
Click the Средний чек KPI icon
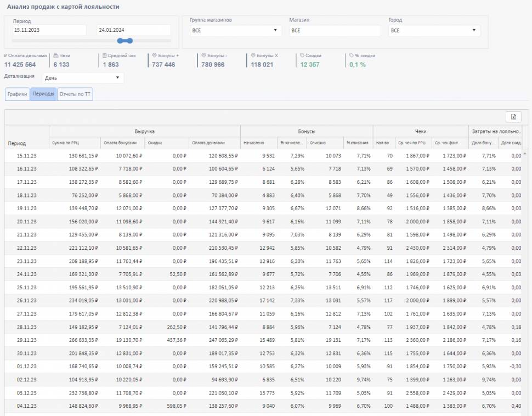[104, 55]
